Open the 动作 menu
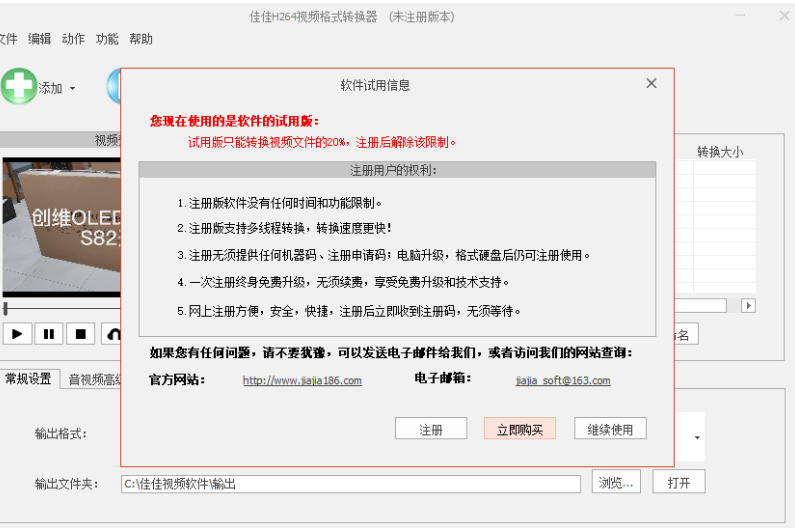Image resolution: width=795 pixels, height=528 pixels. [x=74, y=39]
